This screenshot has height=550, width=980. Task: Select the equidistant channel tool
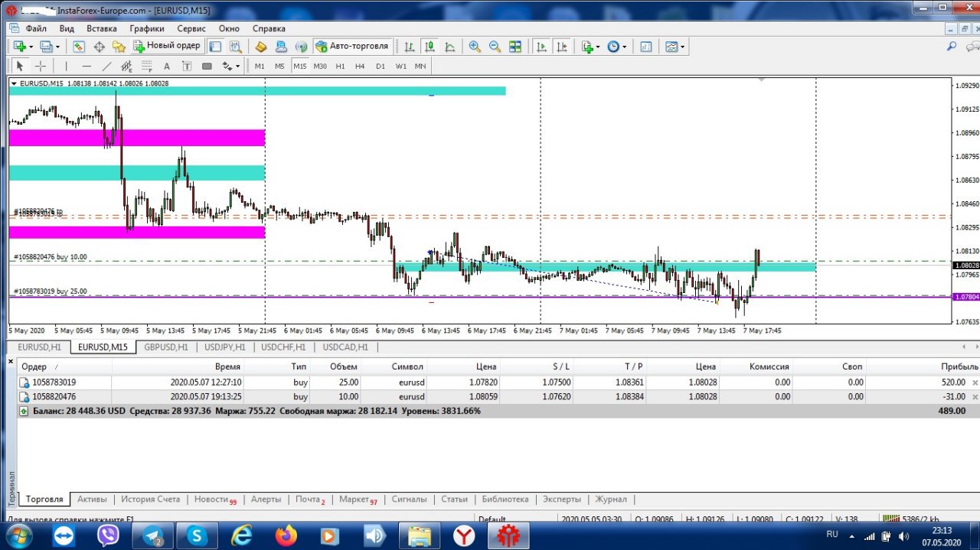(126, 67)
